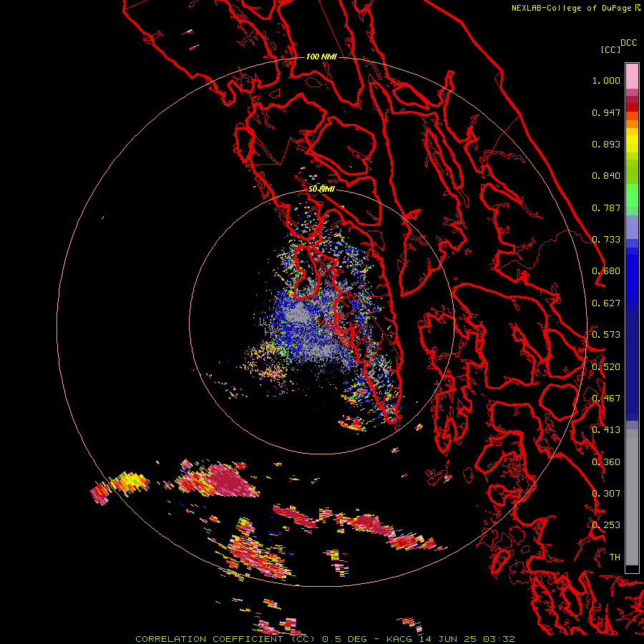This screenshot has width=644, height=644.
Task: Select the 0.947 color scale value
Action: pos(606,112)
